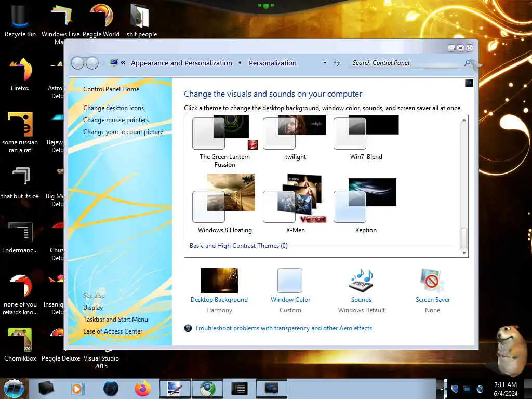This screenshot has width=532, height=399.
Task: Click Basic and High Contrast Themes heading
Action: (x=238, y=246)
